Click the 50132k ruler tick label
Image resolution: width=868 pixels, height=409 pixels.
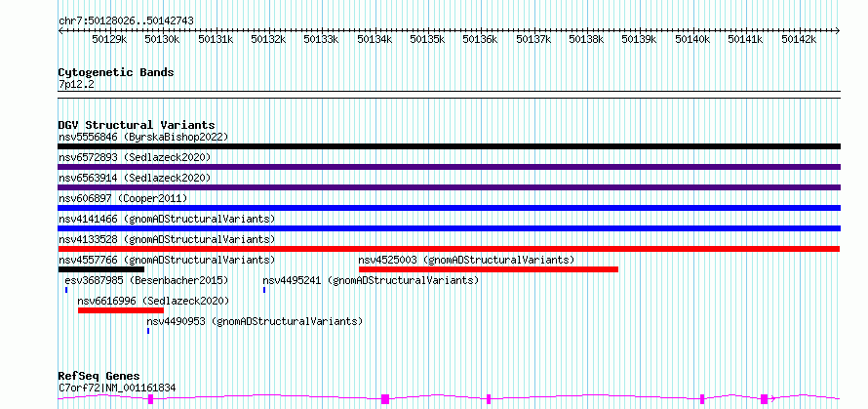coord(268,39)
